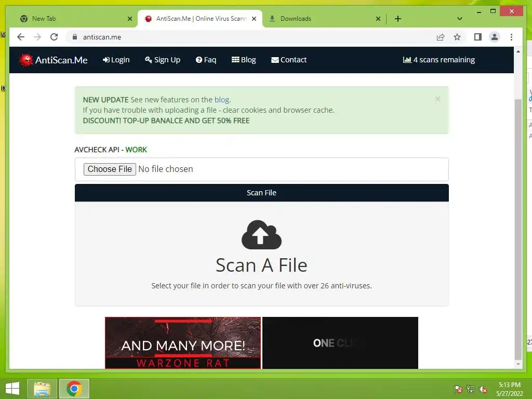Click the cloud upload icon
532x399 pixels.
pos(262,235)
